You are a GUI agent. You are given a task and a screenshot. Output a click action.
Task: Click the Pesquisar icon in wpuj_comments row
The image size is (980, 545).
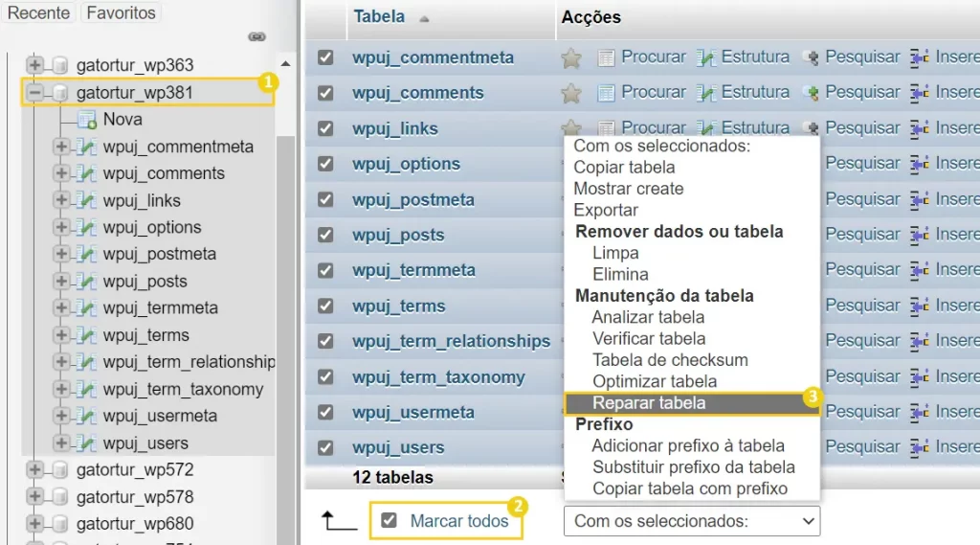[x=811, y=93]
